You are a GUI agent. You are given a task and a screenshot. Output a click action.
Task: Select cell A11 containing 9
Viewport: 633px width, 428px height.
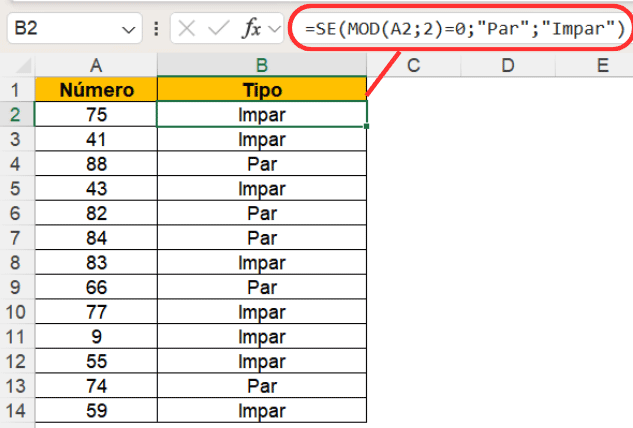tap(96, 336)
